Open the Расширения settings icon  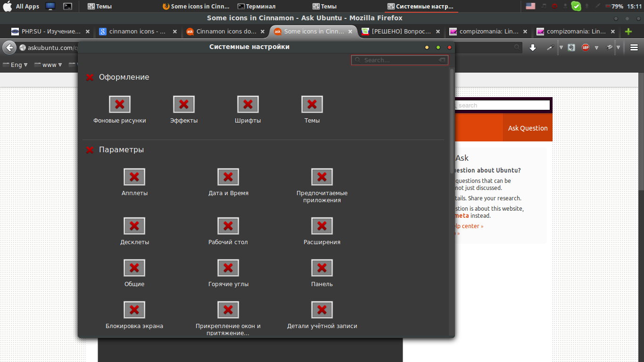point(322,226)
